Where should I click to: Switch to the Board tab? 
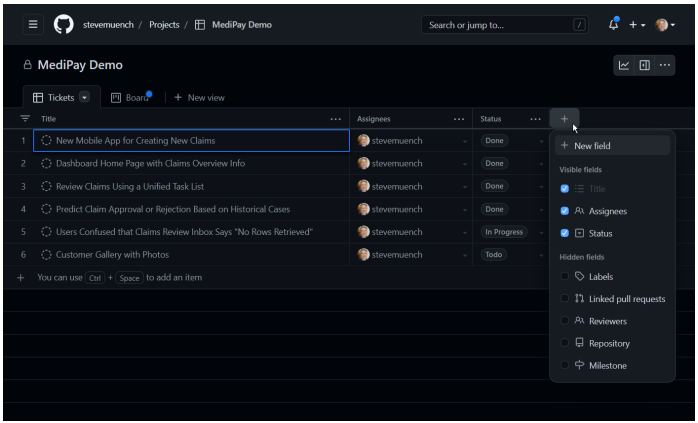(131, 98)
